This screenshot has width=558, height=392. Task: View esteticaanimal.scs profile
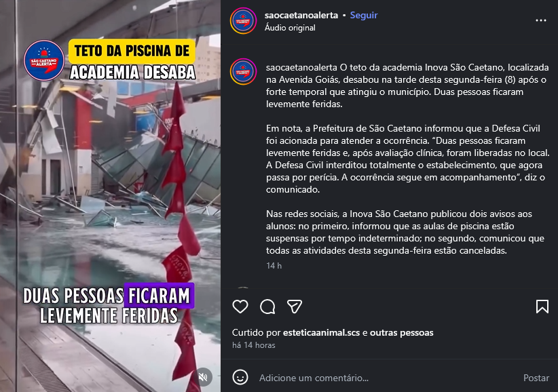(321, 332)
